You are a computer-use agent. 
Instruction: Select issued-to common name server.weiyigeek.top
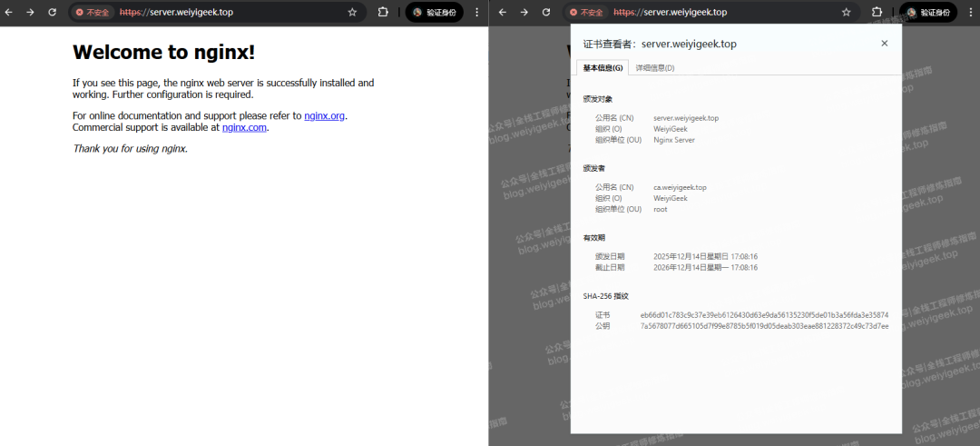coord(686,117)
